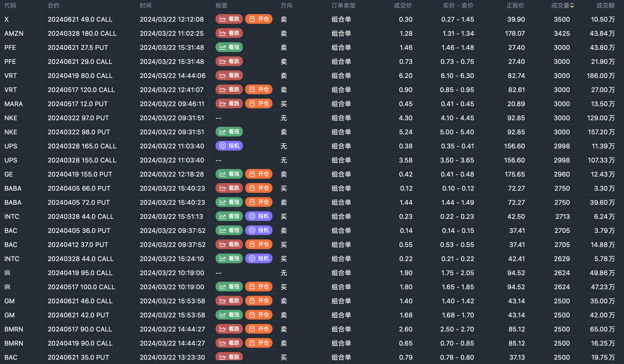Click the 成交量 sort arrow icon
This screenshot has height=364, width=624.
[x=572, y=6]
